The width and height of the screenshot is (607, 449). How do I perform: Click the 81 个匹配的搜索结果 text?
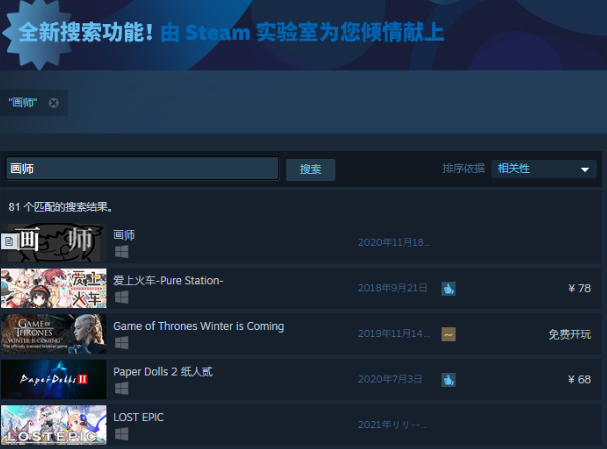60,207
